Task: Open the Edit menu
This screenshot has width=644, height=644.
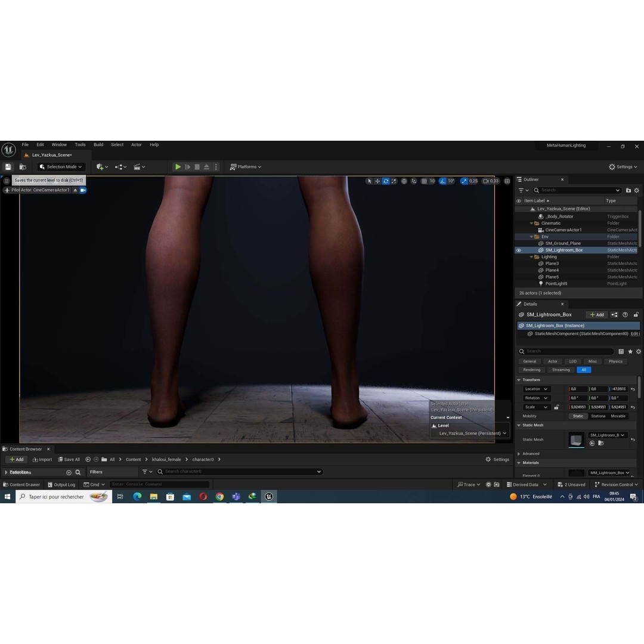Action: pyautogui.click(x=41, y=144)
